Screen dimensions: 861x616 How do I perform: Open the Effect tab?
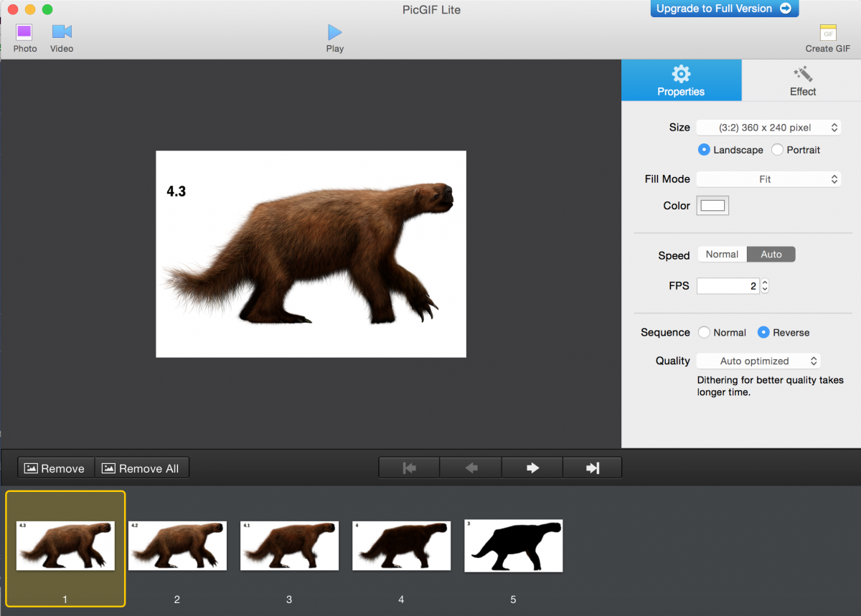[802, 80]
